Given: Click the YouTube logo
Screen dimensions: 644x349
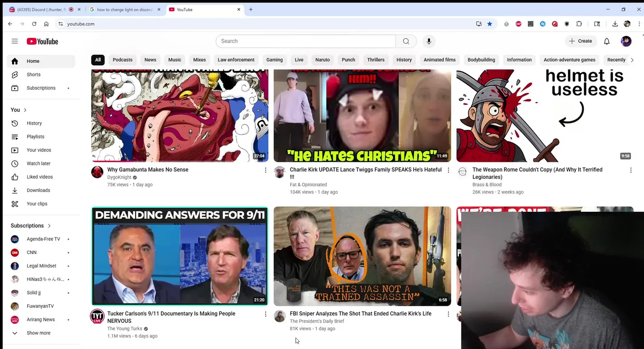Looking at the screenshot, I should click(42, 41).
